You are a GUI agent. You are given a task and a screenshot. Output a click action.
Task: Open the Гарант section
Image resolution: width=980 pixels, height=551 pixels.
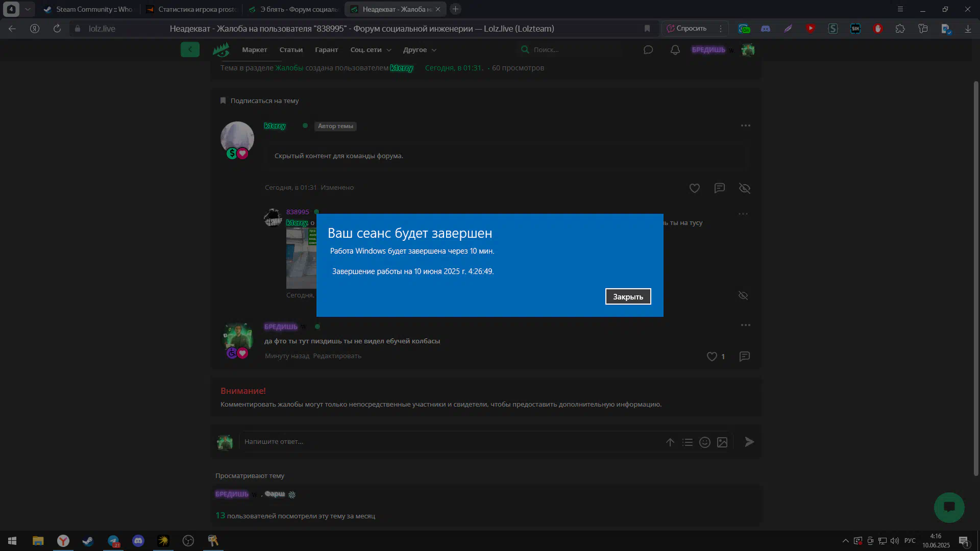[x=326, y=49]
